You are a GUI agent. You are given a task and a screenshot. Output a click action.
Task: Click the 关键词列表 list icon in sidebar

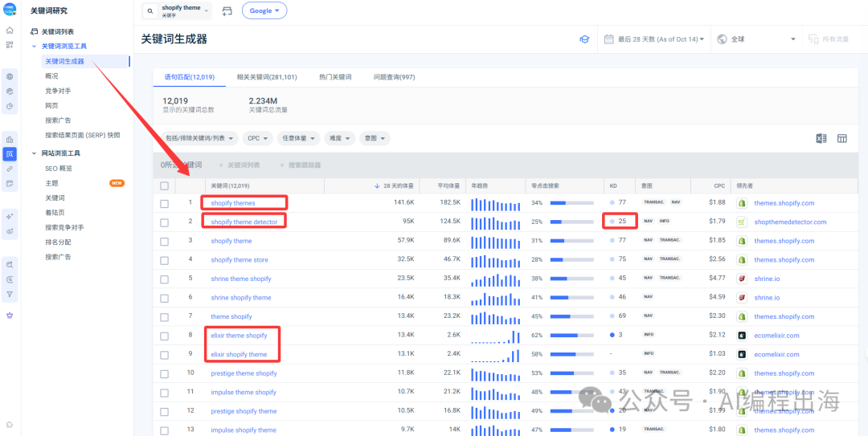pos(35,32)
